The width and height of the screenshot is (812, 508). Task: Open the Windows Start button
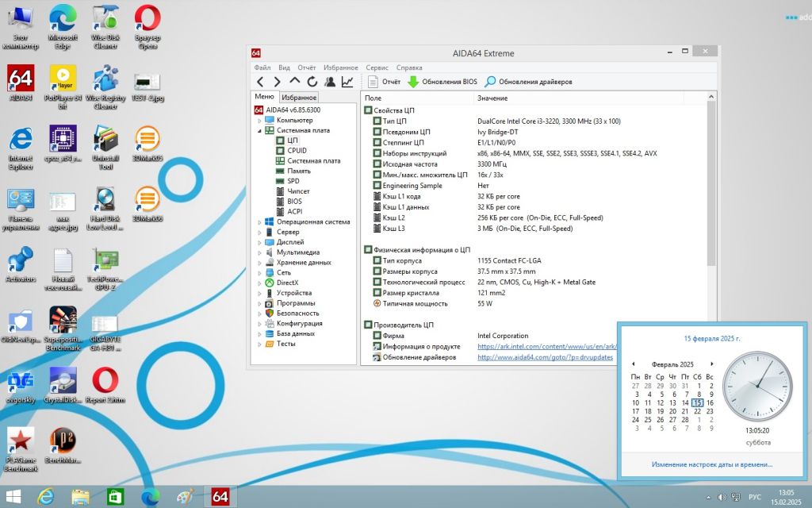pos(13,497)
